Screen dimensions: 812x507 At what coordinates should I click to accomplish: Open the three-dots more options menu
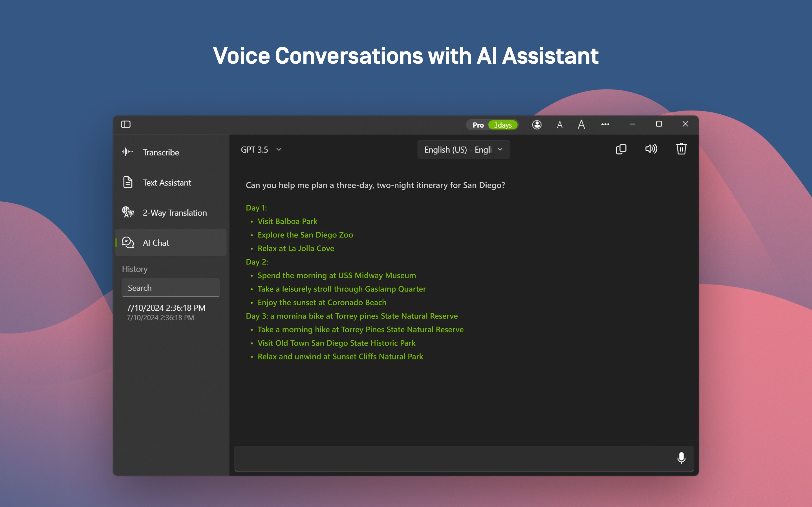[605, 124]
